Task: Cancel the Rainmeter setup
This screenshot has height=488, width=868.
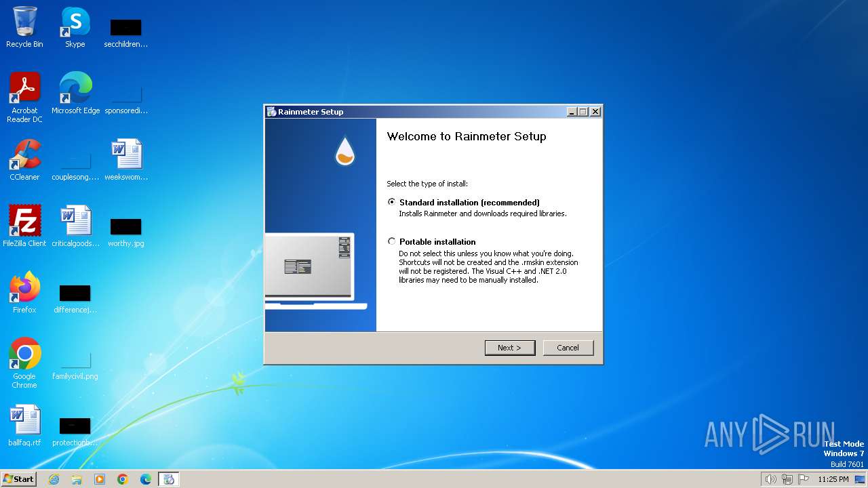Action: 568,348
